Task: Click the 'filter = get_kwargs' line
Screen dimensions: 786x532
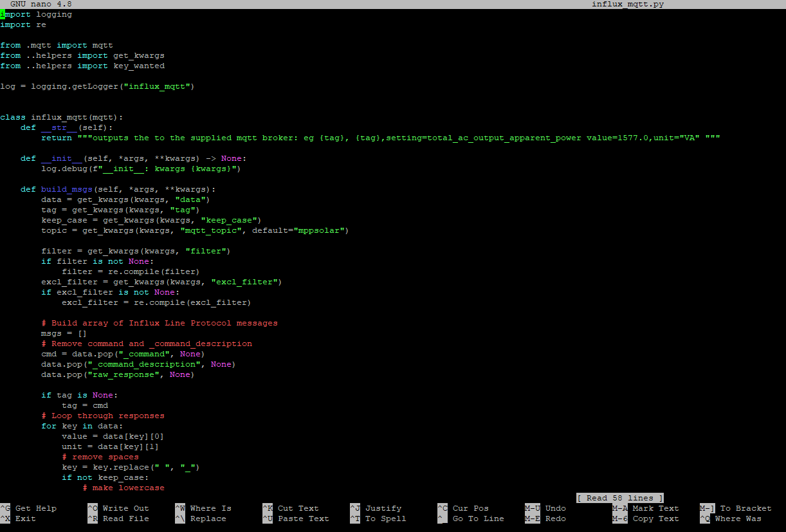Action: pos(136,251)
